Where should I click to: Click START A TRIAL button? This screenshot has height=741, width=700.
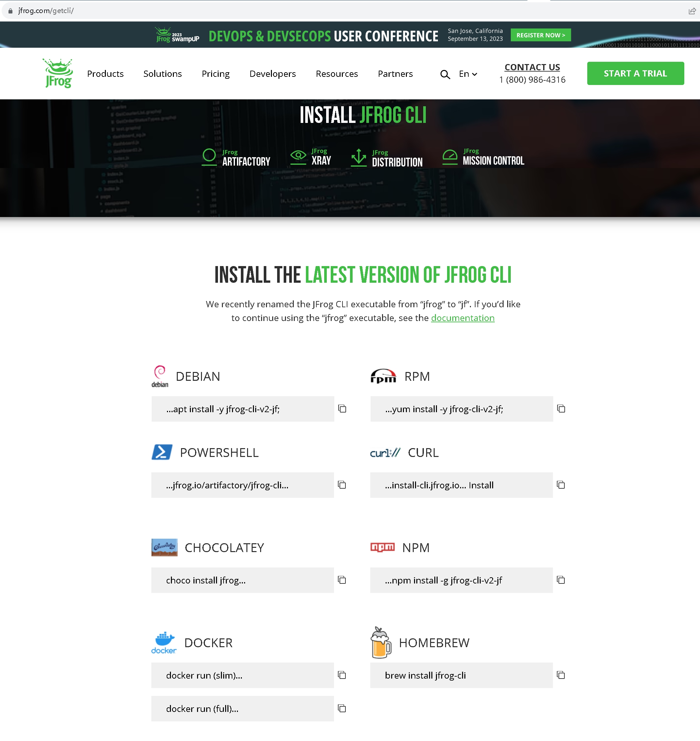[635, 73]
